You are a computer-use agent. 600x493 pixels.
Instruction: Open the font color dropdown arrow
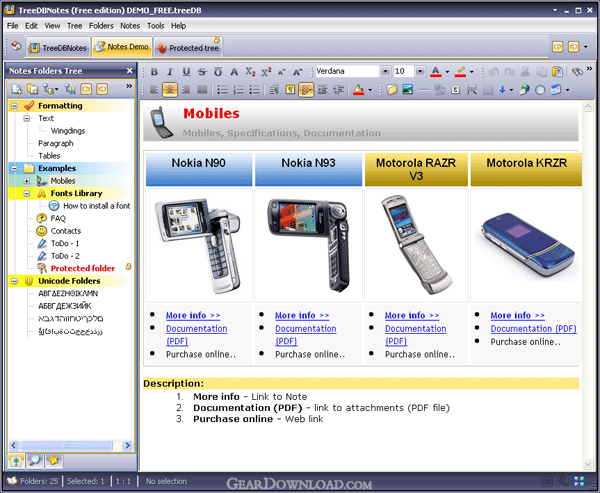pyautogui.click(x=447, y=72)
